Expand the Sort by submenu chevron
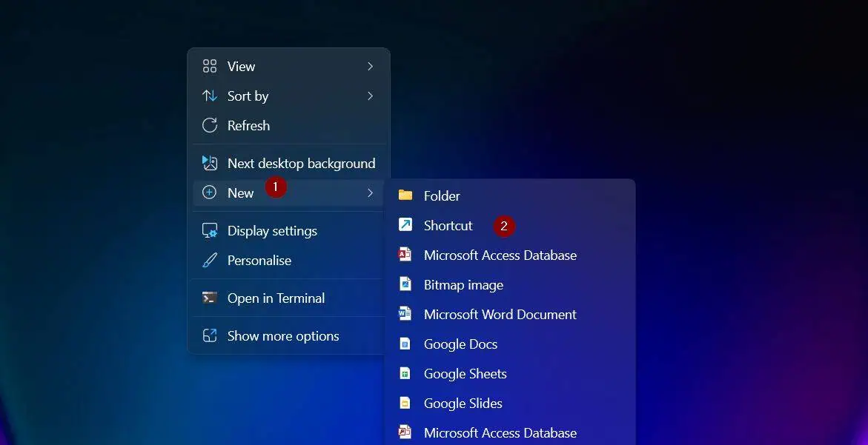Screen dimensions: 868x445 pyautogui.click(x=371, y=96)
